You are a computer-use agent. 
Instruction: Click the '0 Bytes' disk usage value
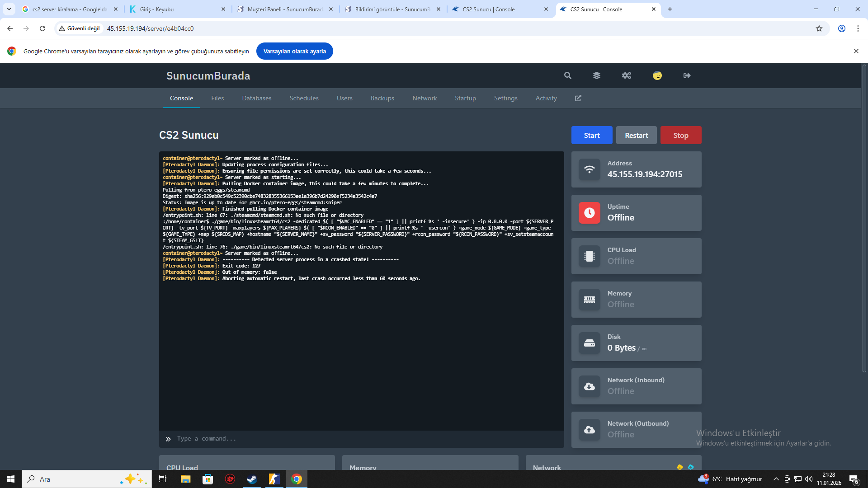(x=622, y=348)
